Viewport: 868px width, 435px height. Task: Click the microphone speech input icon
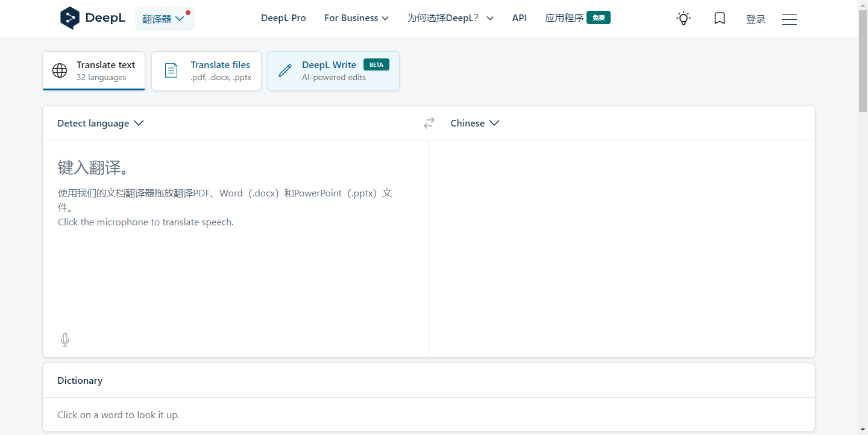[65, 340]
